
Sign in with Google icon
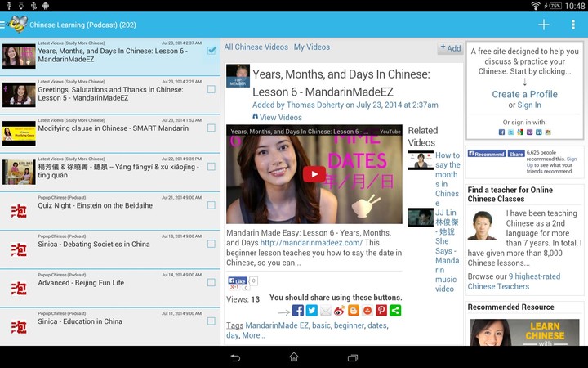click(x=519, y=132)
